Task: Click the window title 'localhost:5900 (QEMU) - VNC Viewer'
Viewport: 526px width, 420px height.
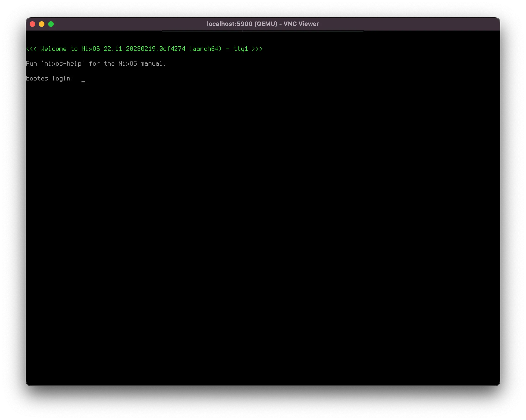Action: coord(263,24)
